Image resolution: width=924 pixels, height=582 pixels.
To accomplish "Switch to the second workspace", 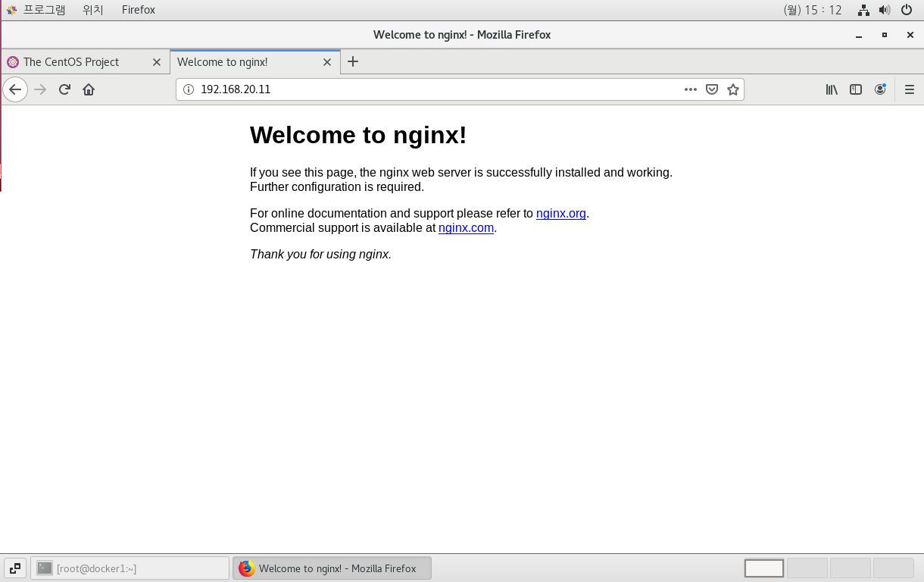I will pyautogui.click(x=807, y=568).
